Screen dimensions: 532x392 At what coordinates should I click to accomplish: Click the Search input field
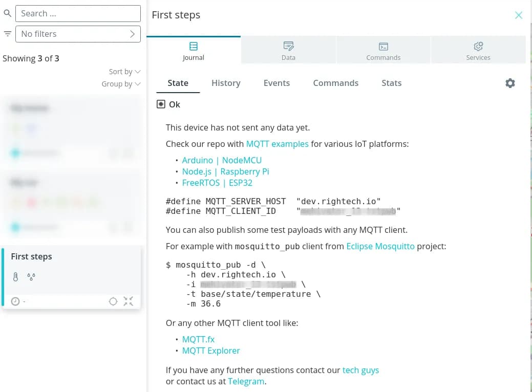[x=78, y=13]
